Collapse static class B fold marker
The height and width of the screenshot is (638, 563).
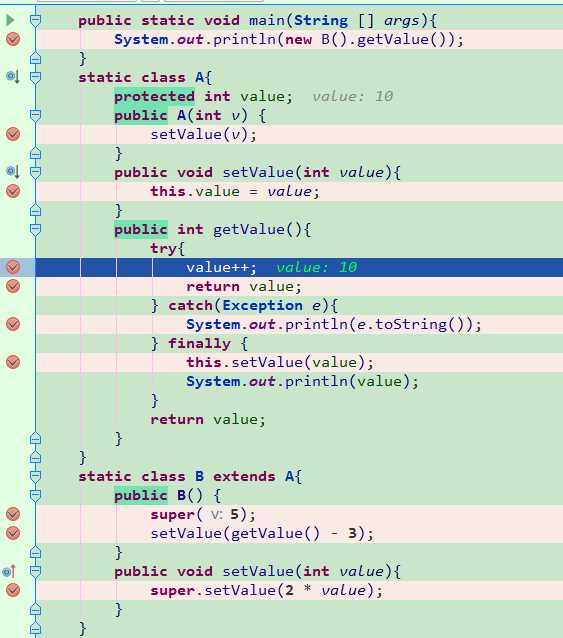[x=36, y=476]
